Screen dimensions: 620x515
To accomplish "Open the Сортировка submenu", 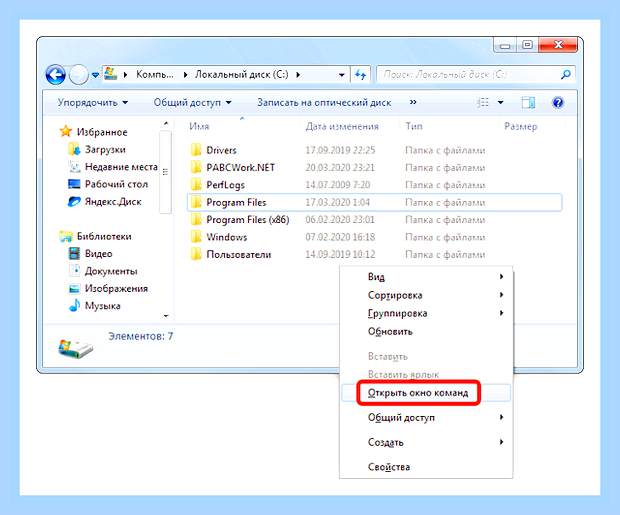I will (x=426, y=295).
